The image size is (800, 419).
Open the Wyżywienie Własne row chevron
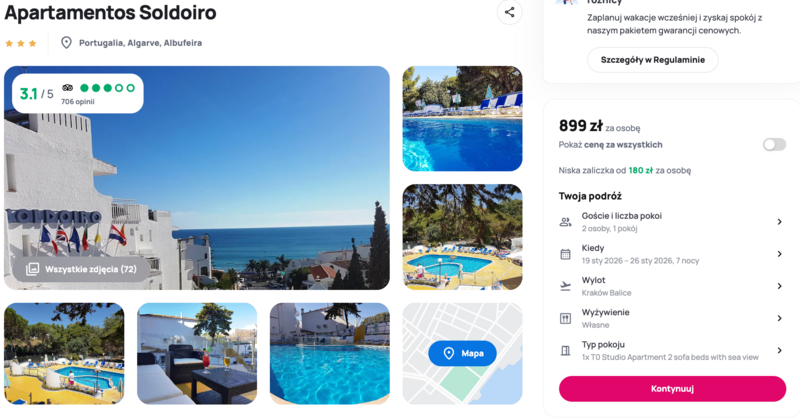[x=779, y=318]
